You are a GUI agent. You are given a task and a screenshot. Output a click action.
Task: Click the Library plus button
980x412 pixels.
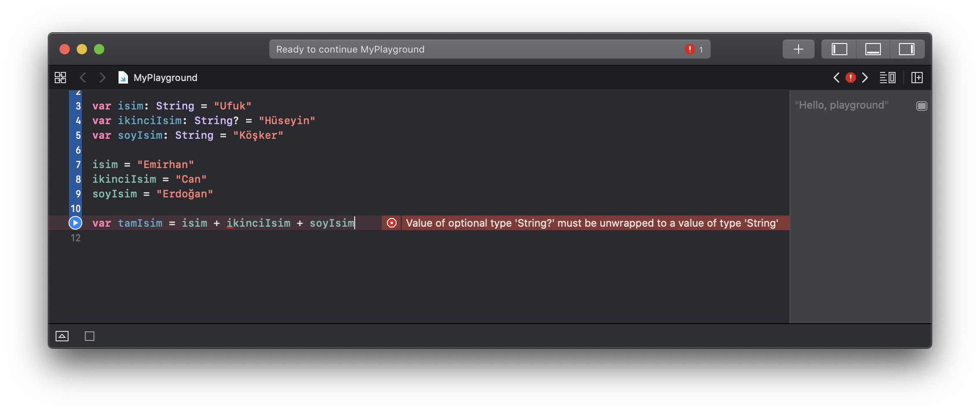pos(798,49)
